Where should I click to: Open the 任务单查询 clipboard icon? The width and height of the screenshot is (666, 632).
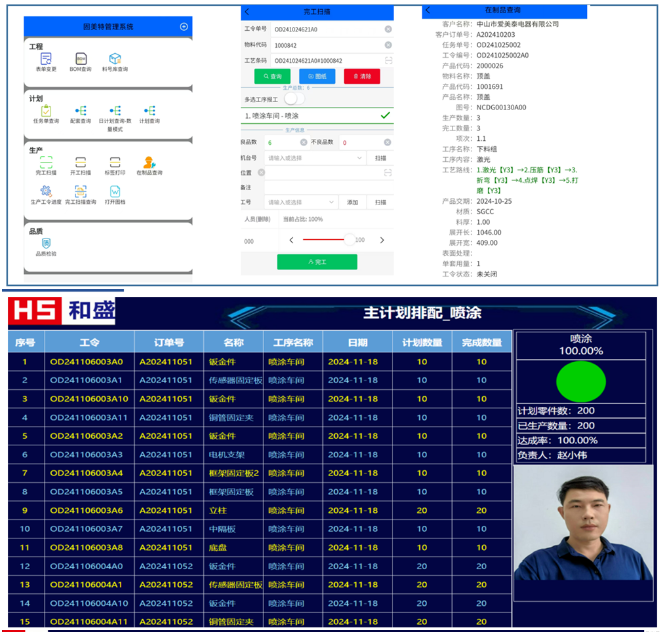point(46,112)
